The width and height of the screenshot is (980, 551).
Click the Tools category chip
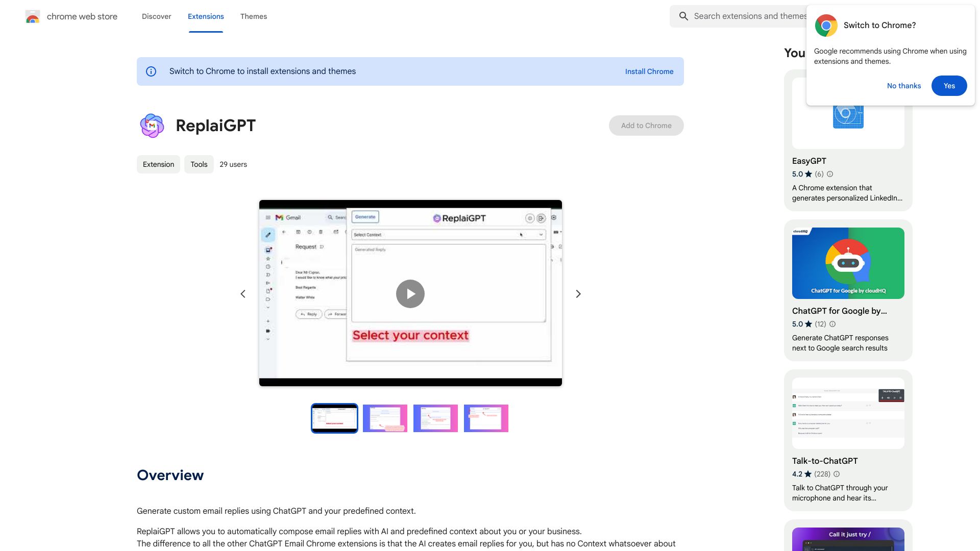199,164
